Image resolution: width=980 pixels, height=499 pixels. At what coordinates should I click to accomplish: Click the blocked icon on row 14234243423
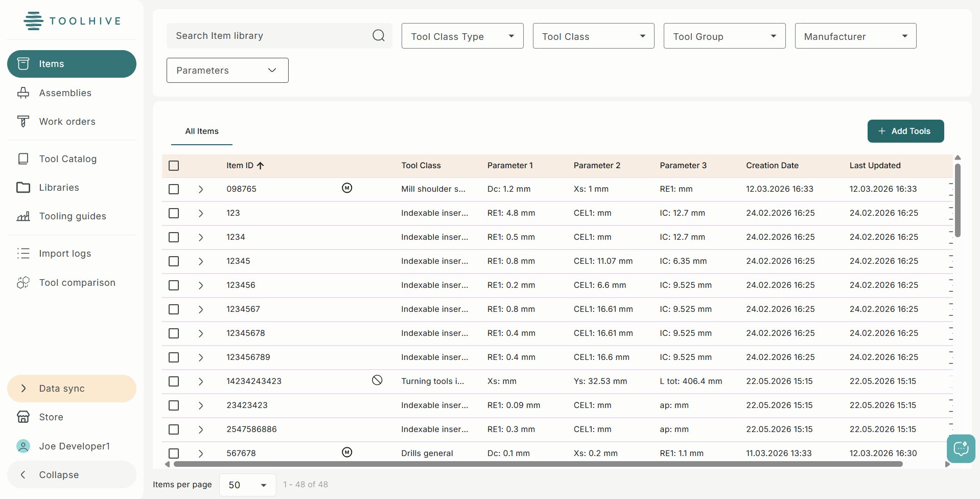pyautogui.click(x=377, y=380)
